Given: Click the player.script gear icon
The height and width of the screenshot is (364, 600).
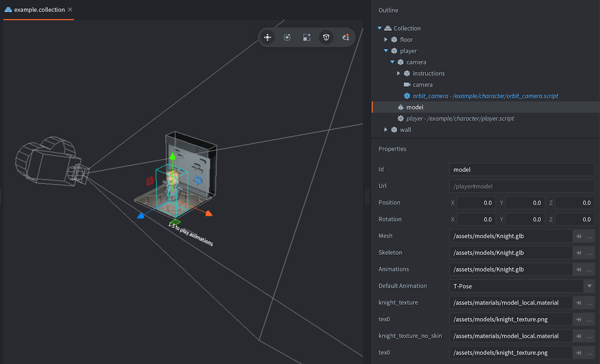Looking at the screenshot, I should click(x=400, y=119).
